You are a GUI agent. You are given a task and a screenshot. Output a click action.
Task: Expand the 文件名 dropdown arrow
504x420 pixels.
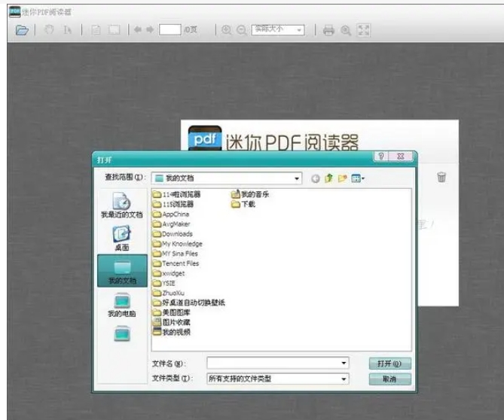(x=344, y=363)
